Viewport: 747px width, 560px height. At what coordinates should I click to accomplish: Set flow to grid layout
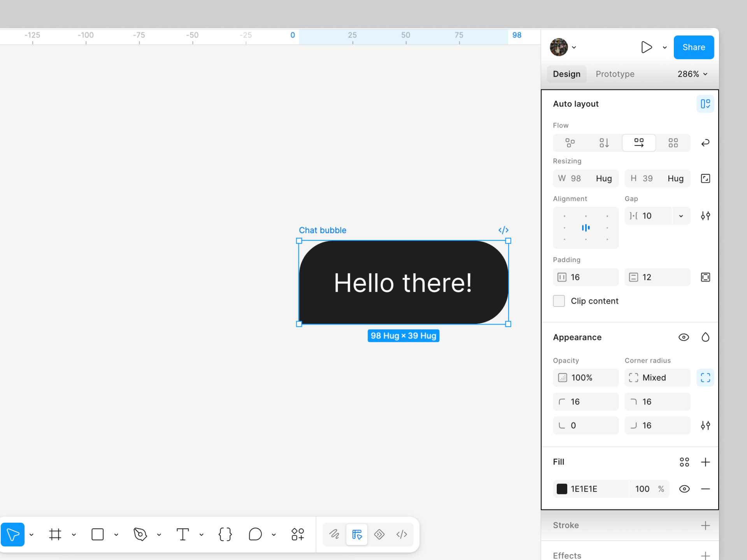click(673, 143)
